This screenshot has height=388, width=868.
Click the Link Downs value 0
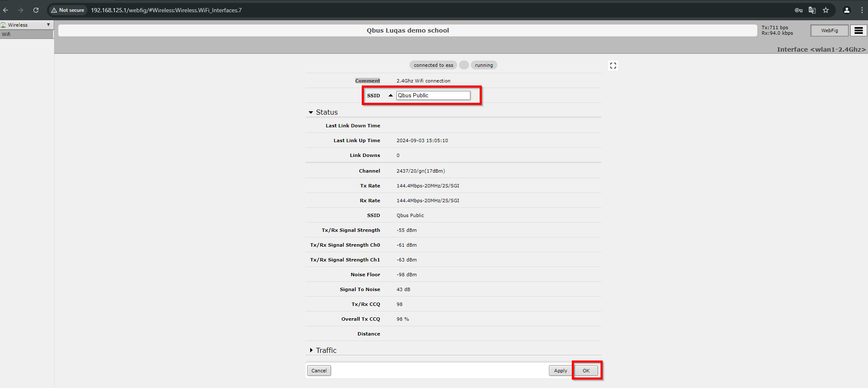[398, 155]
